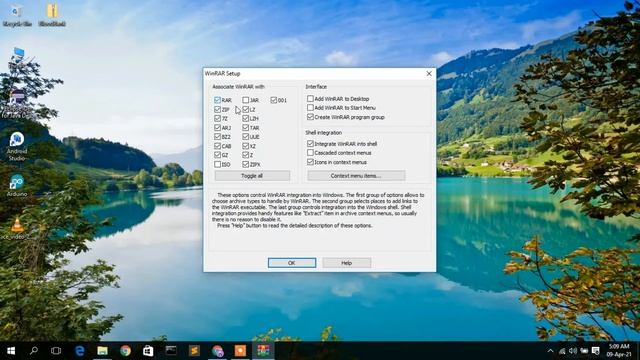The height and width of the screenshot is (360, 640).
Task: Confirm WinRAR Setup with OK
Action: click(x=292, y=263)
